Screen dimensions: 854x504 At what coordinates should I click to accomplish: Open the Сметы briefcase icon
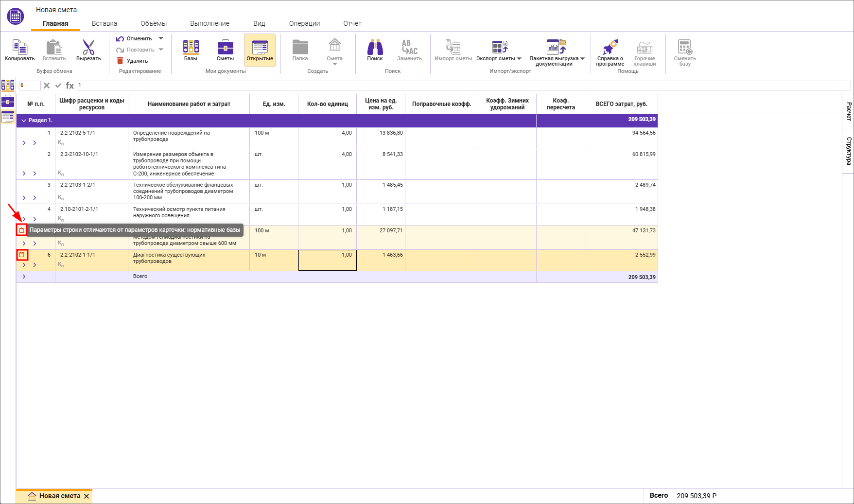(225, 48)
